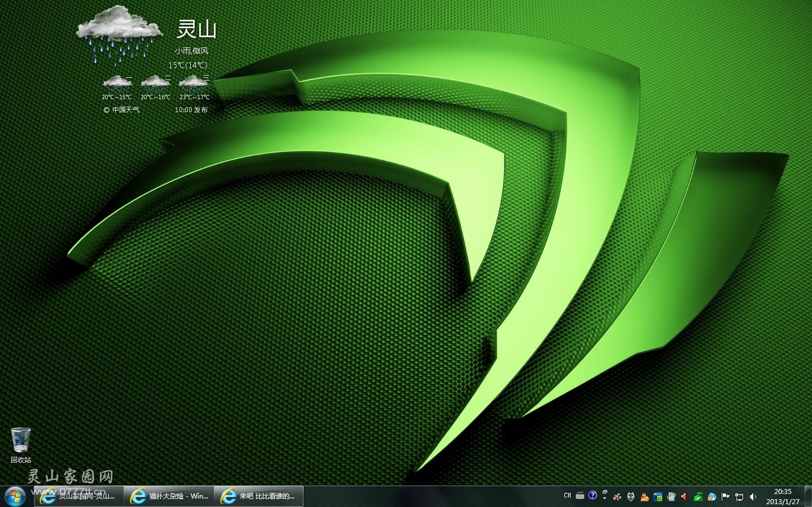Open the © 中国天气 source link

(x=121, y=110)
